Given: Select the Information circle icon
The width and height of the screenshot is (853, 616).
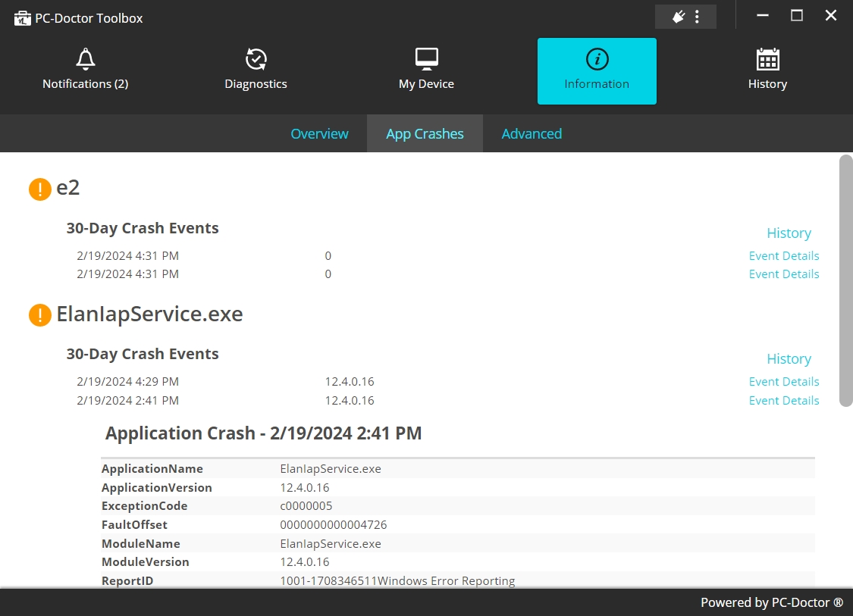Looking at the screenshot, I should point(597,59).
